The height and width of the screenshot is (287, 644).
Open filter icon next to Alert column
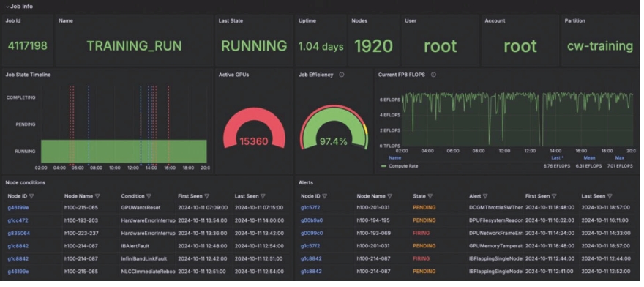(x=485, y=196)
